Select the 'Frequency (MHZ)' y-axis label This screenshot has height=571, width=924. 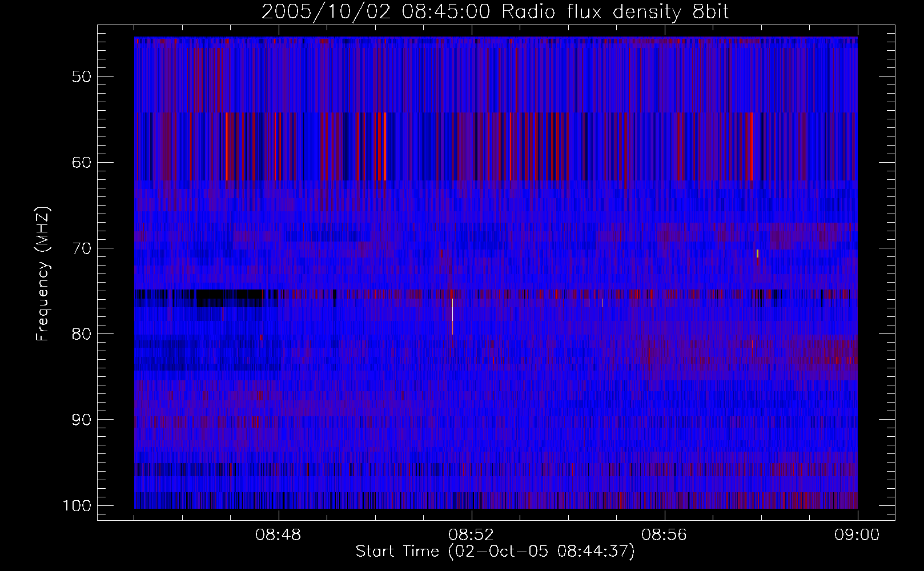[x=42, y=274]
